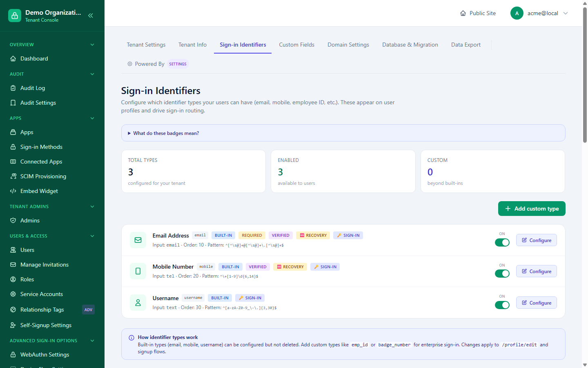Click the Demo Organization lock logo icon
Screen dimensions: 588x368
(15, 16)
